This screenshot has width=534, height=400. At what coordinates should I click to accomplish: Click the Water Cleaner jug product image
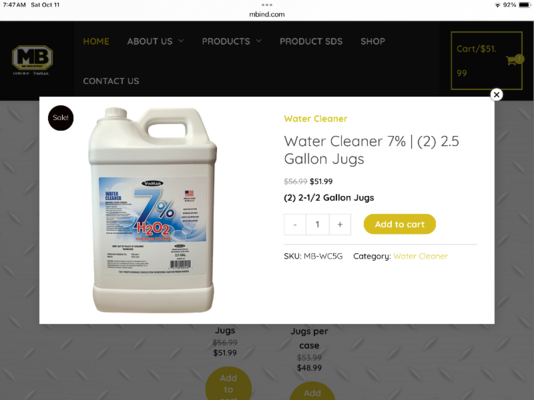pos(152,210)
